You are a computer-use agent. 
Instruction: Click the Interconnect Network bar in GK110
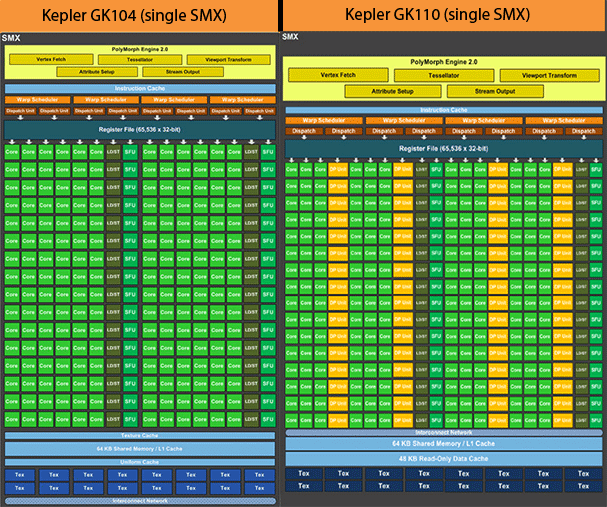click(x=444, y=432)
